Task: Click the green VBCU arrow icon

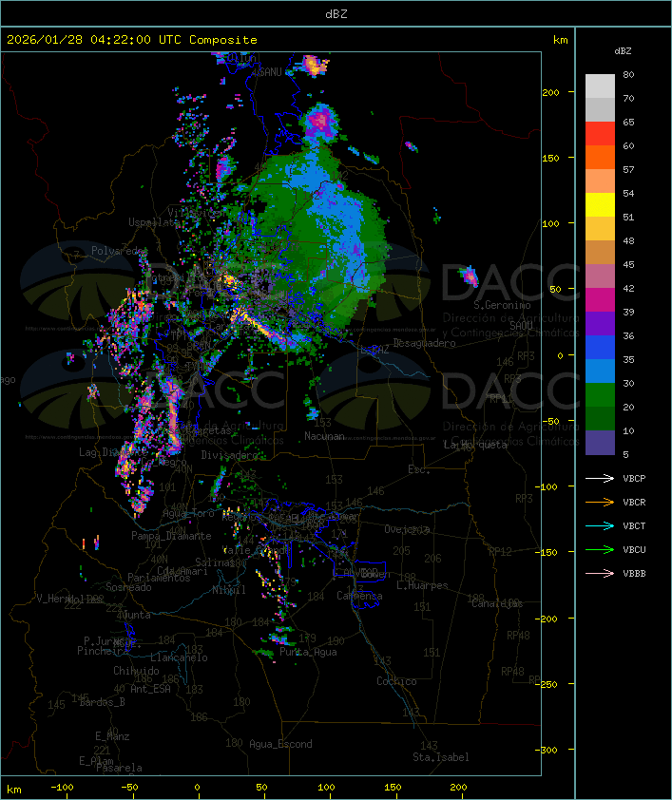Action: pos(600,549)
